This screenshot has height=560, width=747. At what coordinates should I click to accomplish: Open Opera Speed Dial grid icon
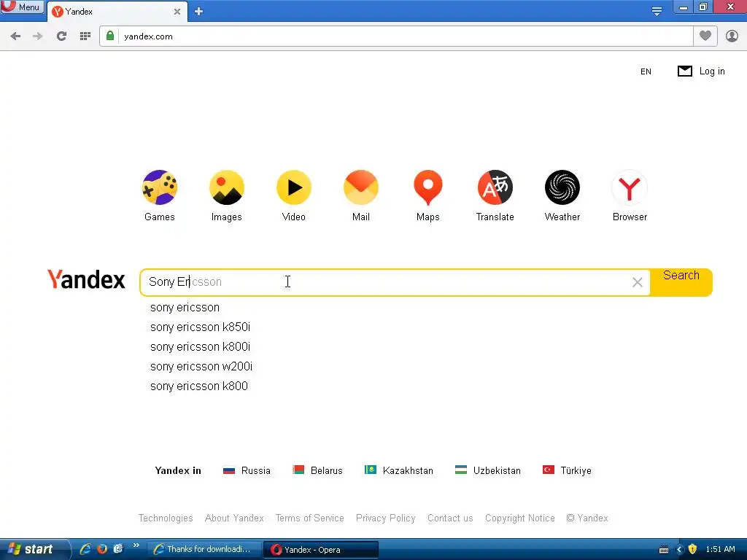(85, 36)
